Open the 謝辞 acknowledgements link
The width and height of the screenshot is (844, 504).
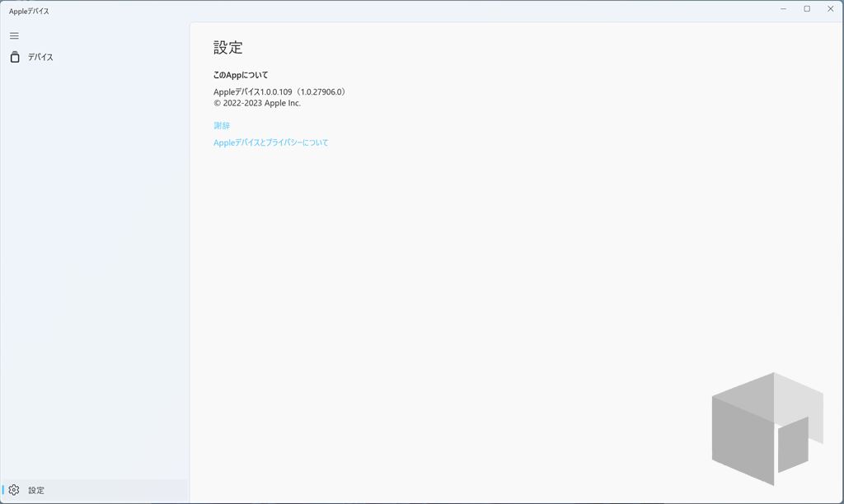[222, 125]
